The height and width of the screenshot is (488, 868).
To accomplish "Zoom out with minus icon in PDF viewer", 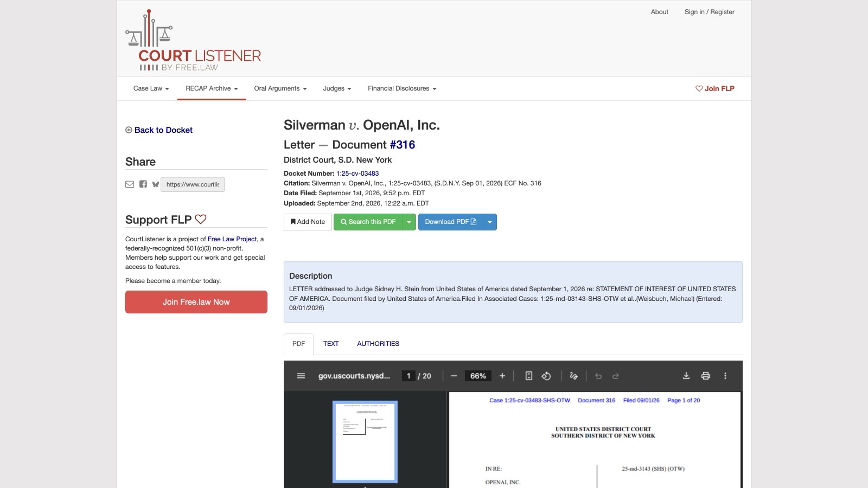I will point(454,376).
